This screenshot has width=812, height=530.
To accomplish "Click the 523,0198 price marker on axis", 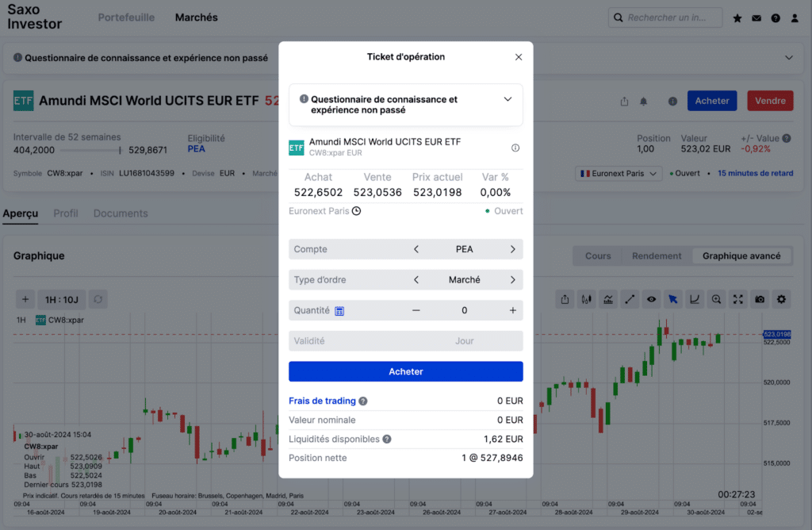I will coord(777,334).
